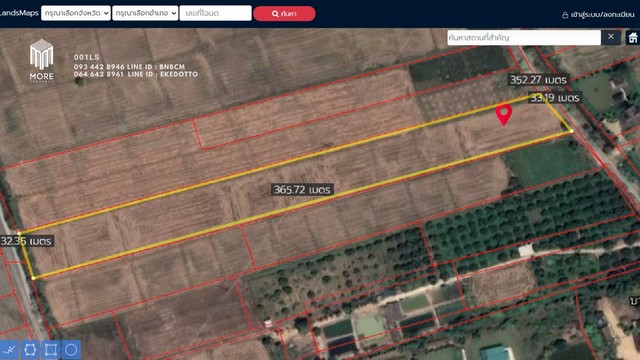
Task: Click the 365.72 เมตร measurement label
Action: (x=302, y=190)
